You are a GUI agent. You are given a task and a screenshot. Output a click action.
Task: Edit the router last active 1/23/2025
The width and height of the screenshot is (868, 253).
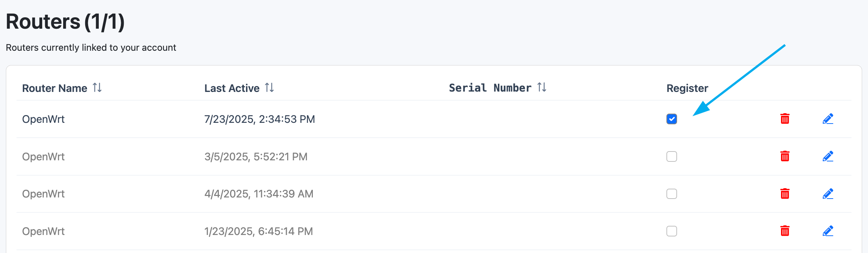(x=828, y=231)
